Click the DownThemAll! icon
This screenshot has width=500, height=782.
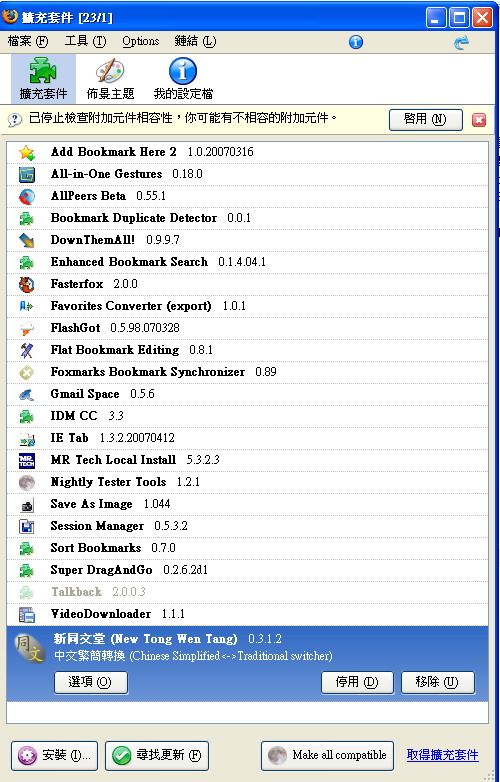click(27, 240)
